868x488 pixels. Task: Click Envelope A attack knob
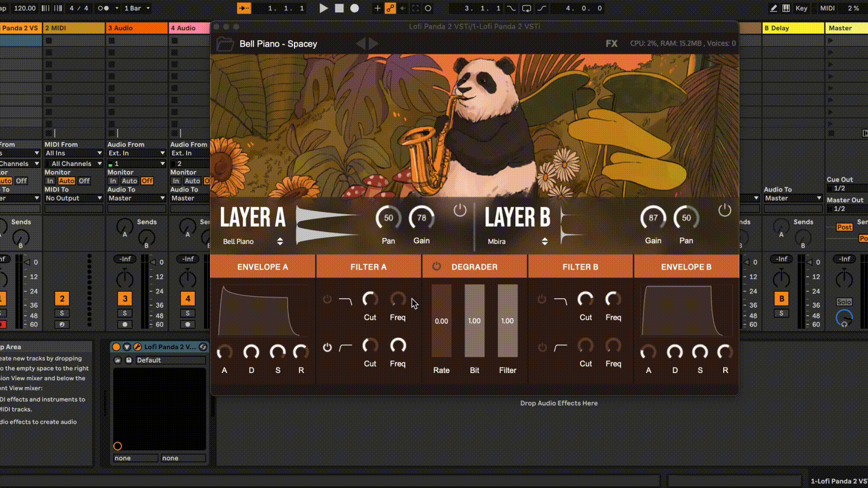pyautogui.click(x=225, y=352)
